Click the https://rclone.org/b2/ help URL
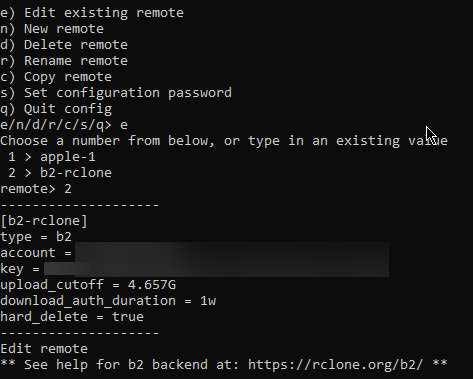 335,364
